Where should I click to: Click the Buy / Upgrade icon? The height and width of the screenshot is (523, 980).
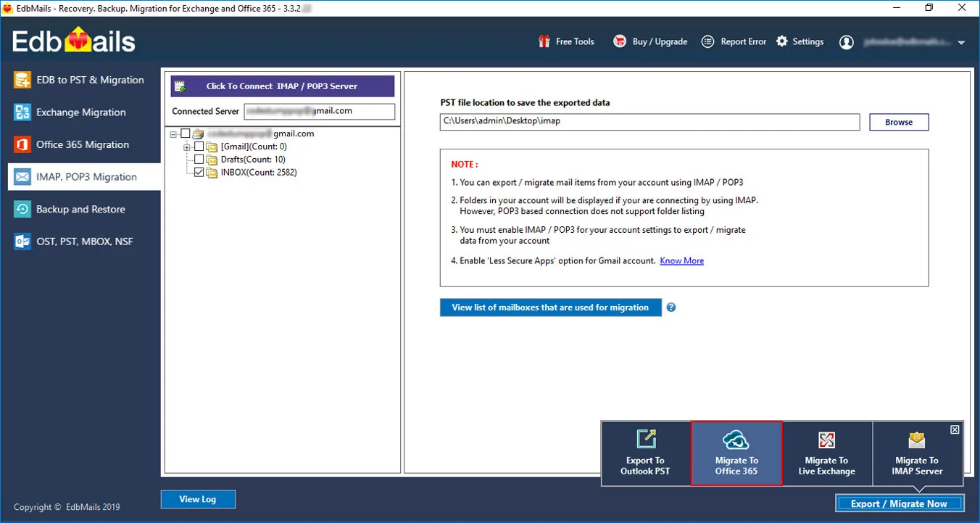(619, 41)
